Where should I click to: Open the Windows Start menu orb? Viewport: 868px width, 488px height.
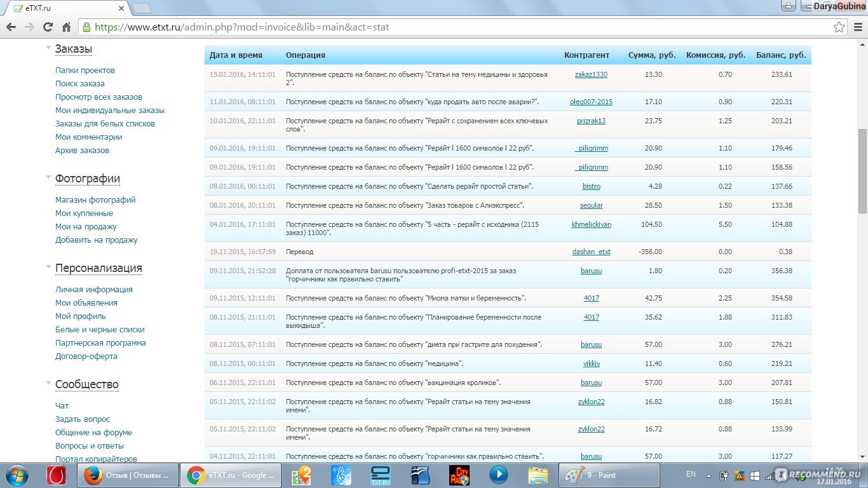[x=17, y=475]
